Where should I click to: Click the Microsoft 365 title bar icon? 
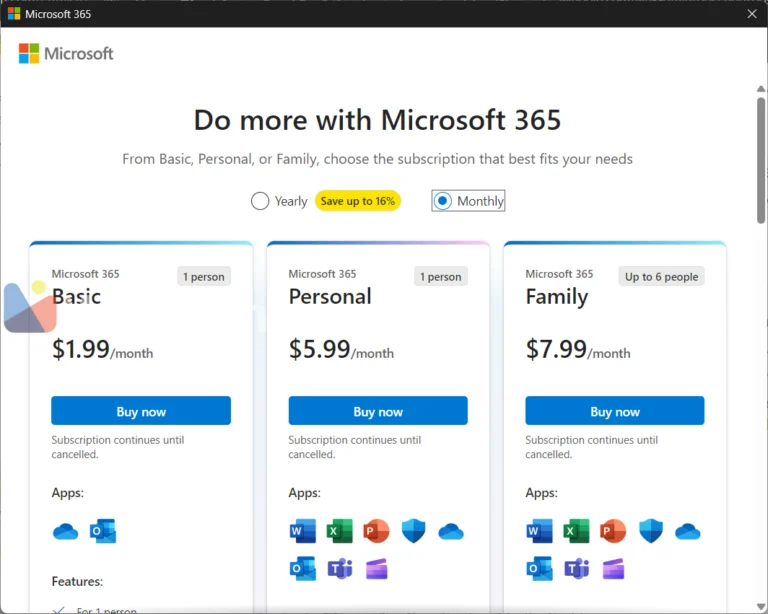pyautogui.click(x=14, y=14)
